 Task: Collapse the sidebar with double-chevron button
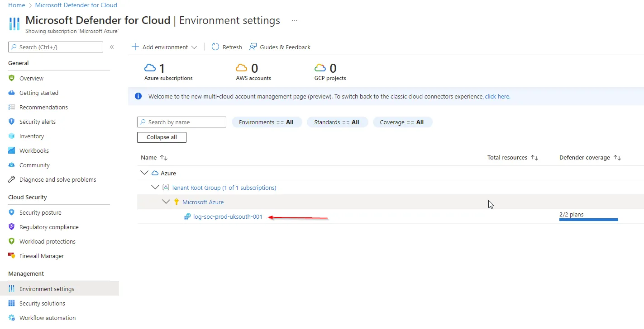[x=112, y=47]
